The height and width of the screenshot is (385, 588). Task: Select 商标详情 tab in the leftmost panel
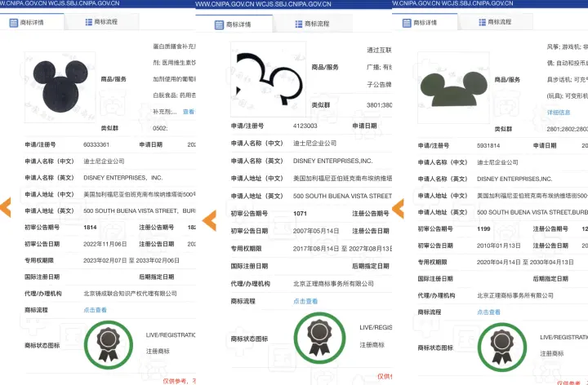(30, 22)
